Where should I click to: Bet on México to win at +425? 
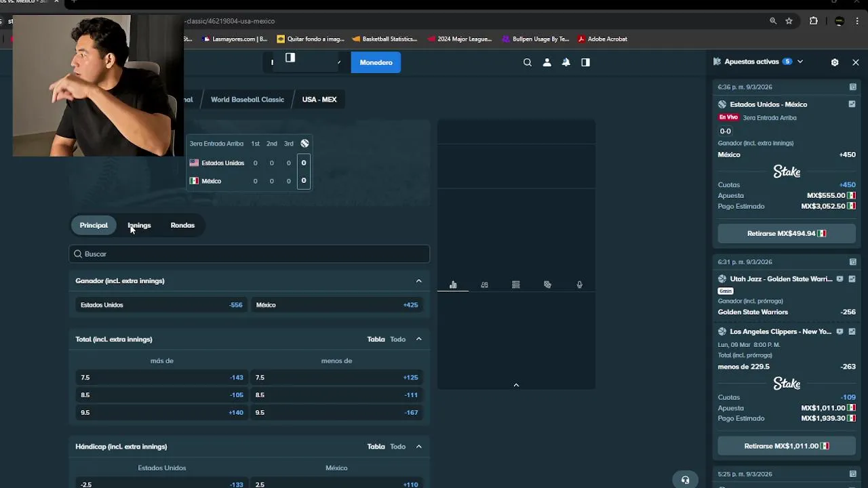point(337,305)
